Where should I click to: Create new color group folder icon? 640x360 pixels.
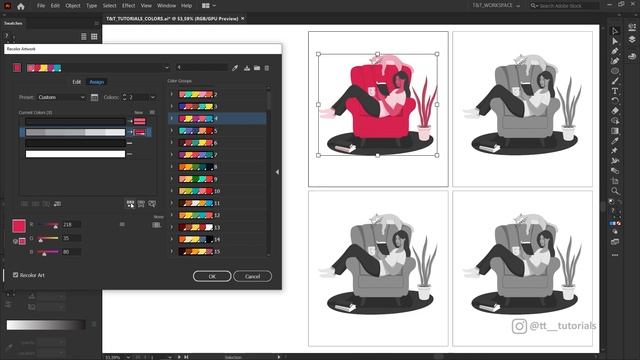257,68
